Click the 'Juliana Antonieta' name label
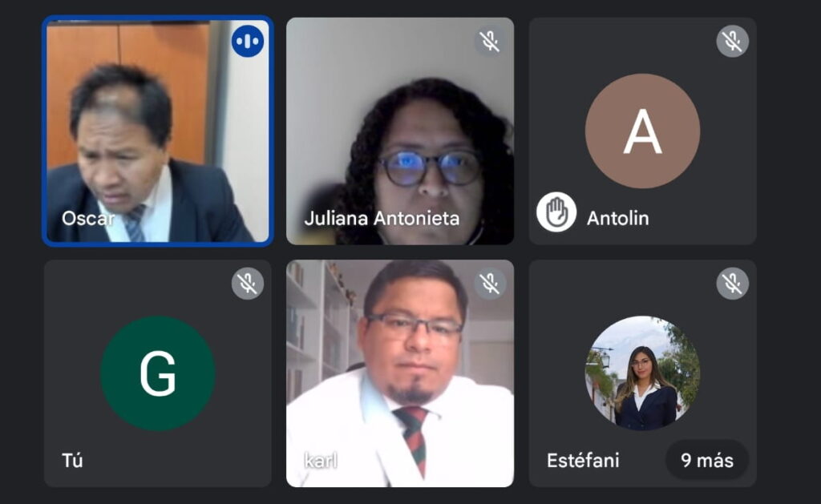 pos(382,218)
